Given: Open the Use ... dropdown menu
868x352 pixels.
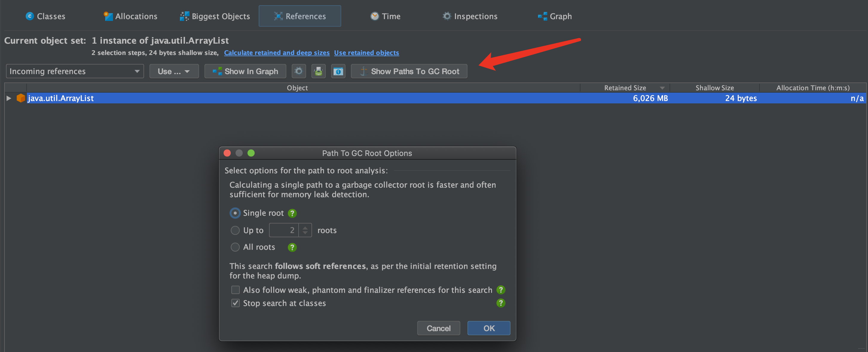Looking at the screenshot, I should pyautogui.click(x=174, y=71).
